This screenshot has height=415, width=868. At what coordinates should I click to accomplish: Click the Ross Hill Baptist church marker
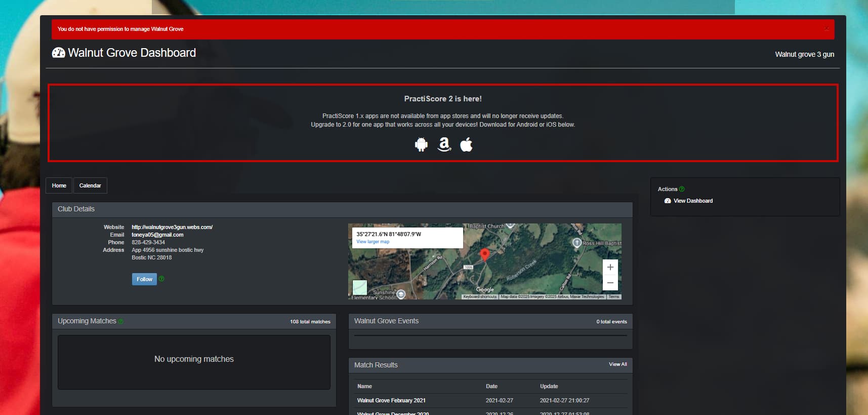576,243
